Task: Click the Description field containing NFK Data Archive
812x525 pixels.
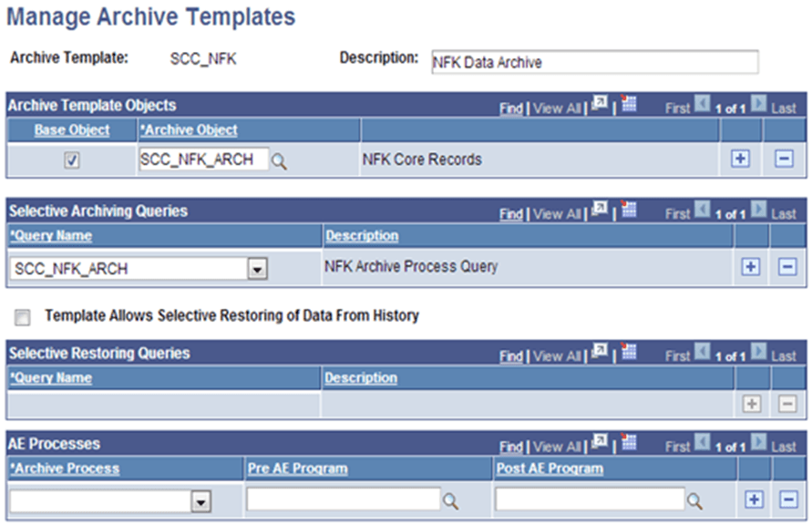Action: point(592,60)
